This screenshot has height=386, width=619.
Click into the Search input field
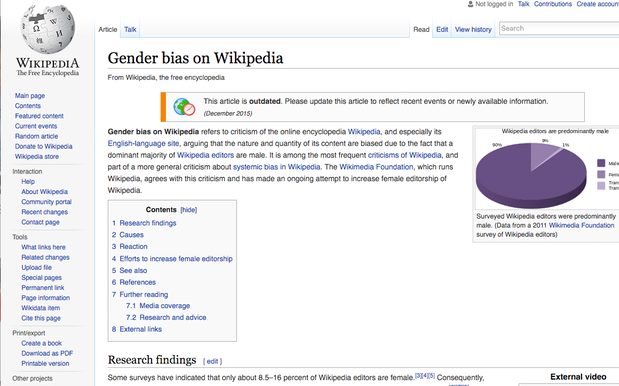point(559,28)
